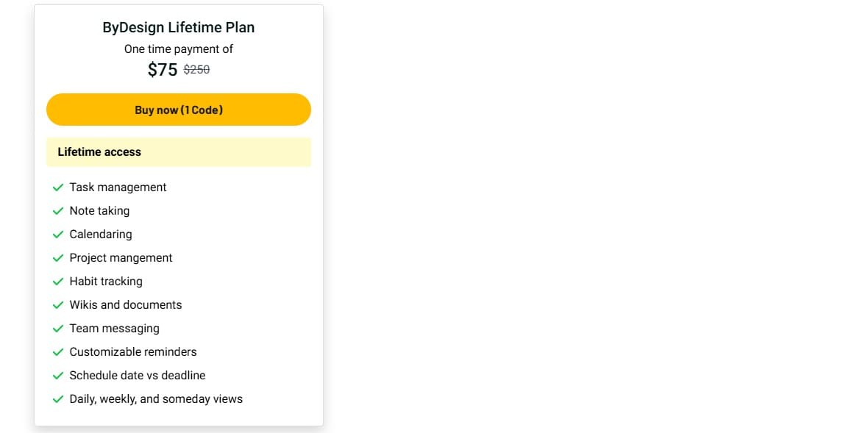Click the ByDesign Lifetime Plan heading

click(x=179, y=28)
